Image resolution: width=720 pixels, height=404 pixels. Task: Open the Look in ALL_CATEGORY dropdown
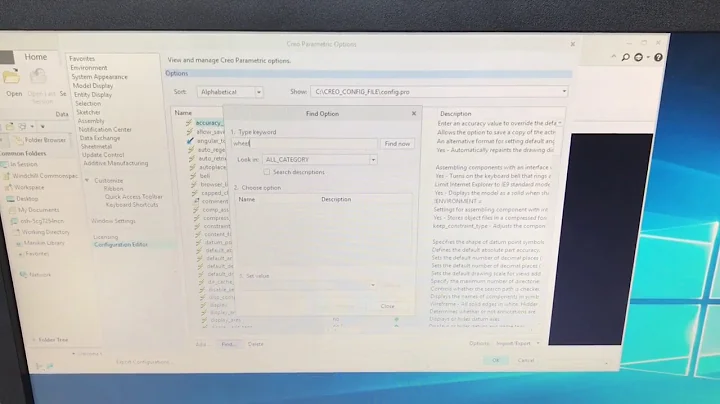(x=373, y=160)
